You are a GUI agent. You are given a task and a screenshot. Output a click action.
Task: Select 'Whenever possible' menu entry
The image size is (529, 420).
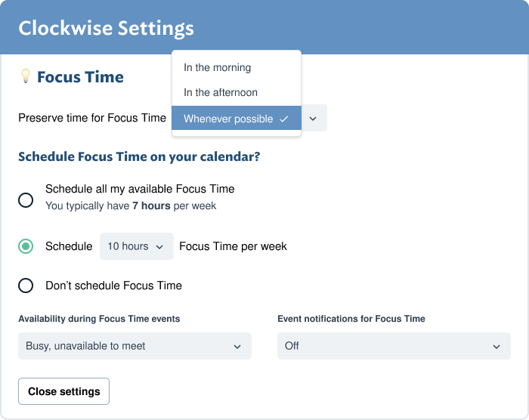tap(237, 119)
